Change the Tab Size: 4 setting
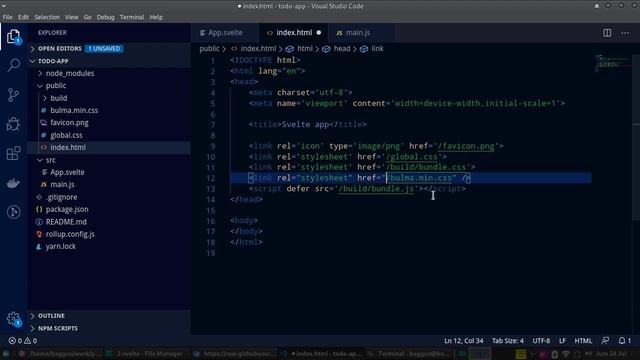Viewport: 640px width, 360px height. point(508,340)
